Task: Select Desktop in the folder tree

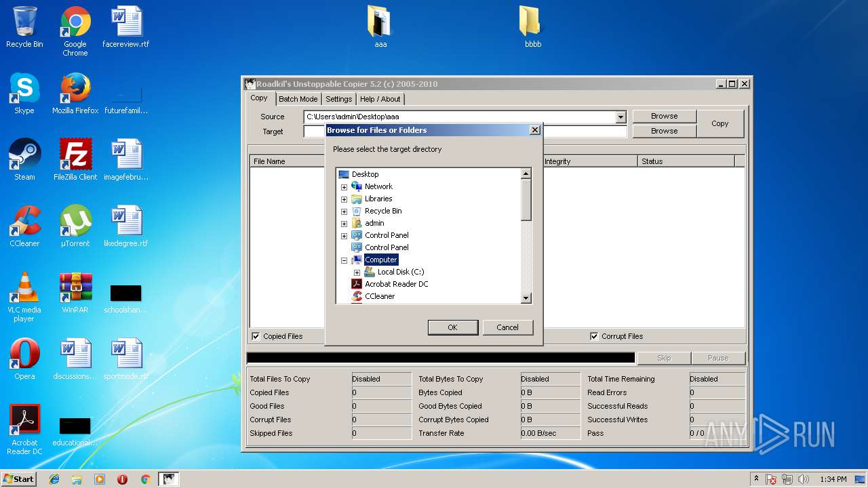Action: 365,175
